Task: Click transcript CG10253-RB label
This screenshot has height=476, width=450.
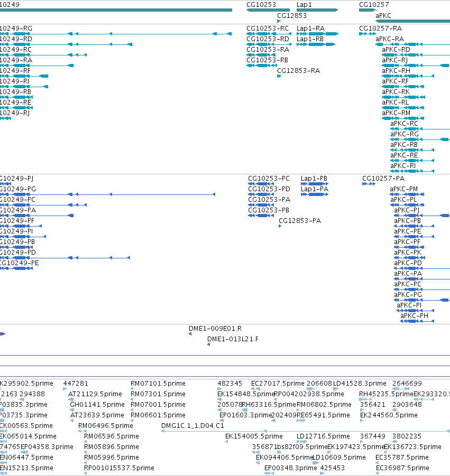Action: (267, 60)
